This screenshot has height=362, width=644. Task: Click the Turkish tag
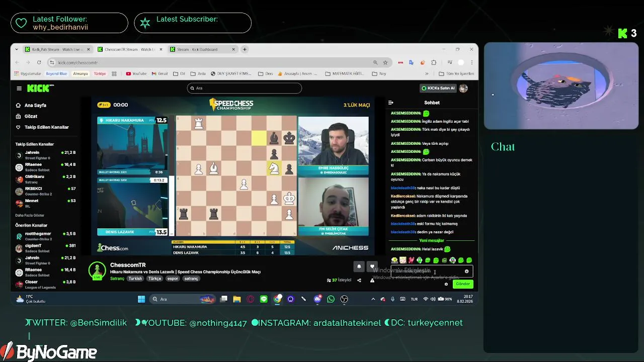click(x=135, y=279)
